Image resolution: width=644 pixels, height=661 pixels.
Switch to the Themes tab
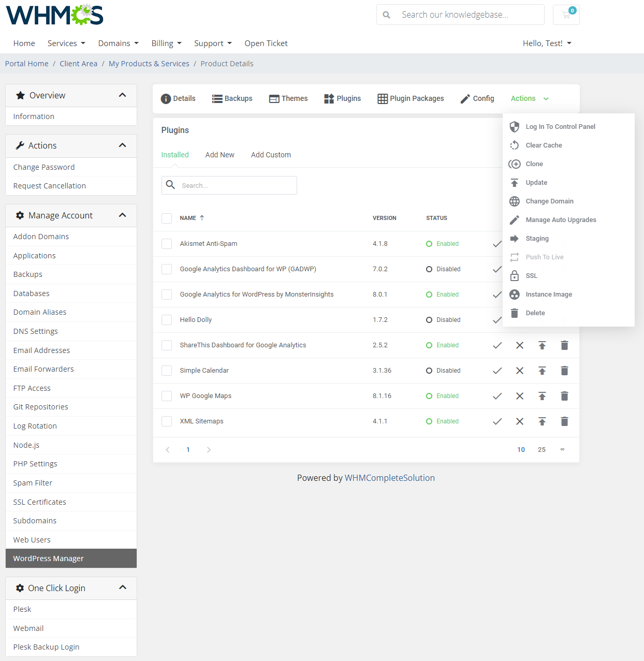click(x=288, y=98)
